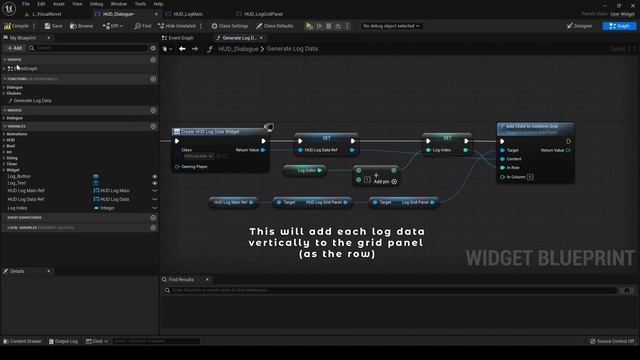The height and width of the screenshot is (360, 640).
Task: Toggle Hide Unrelated in the toolbar
Action: tap(177, 26)
